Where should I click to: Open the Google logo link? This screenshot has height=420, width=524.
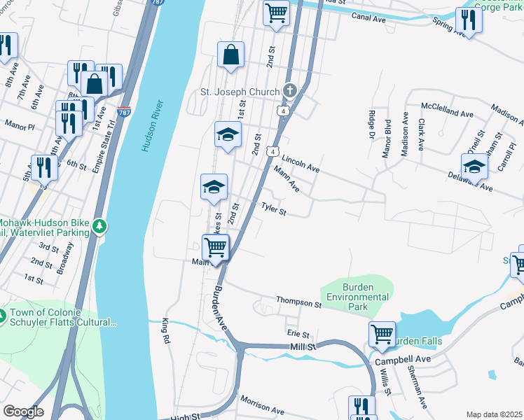[x=23, y=412]
